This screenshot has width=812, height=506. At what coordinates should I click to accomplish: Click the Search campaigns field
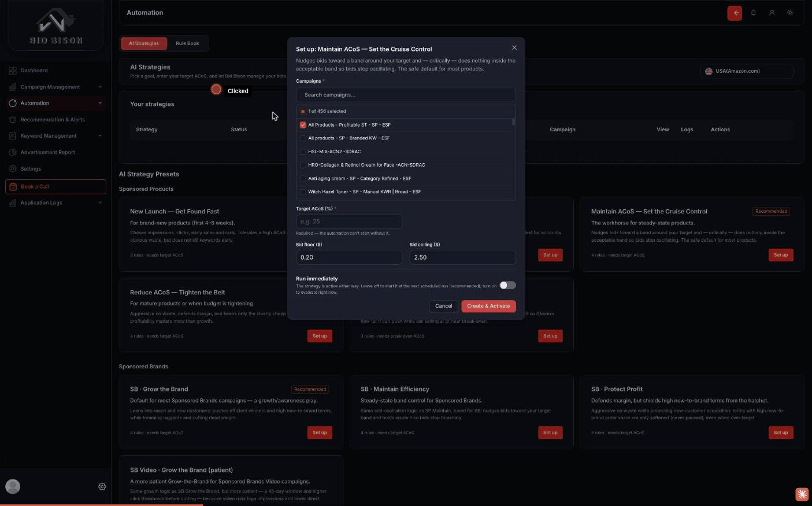(x=406, y=95)
